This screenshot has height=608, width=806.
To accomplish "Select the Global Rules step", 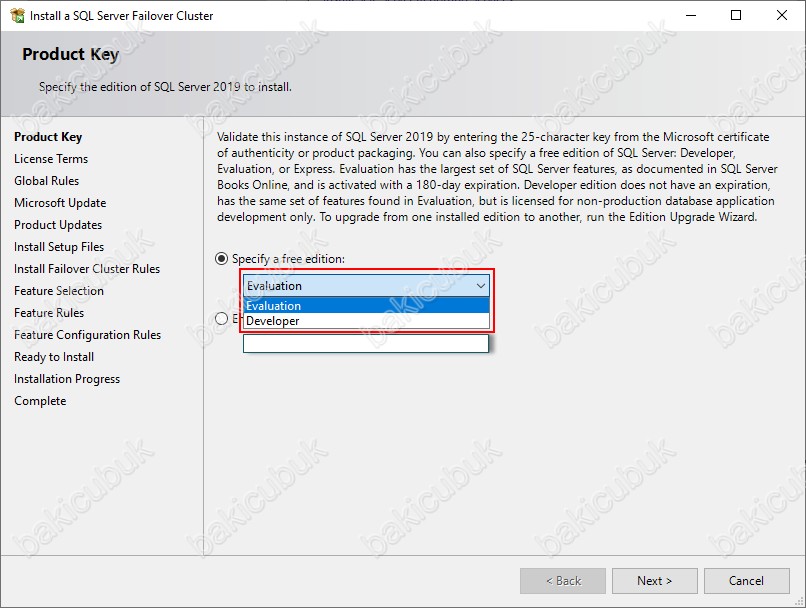I will pos(47,181).
